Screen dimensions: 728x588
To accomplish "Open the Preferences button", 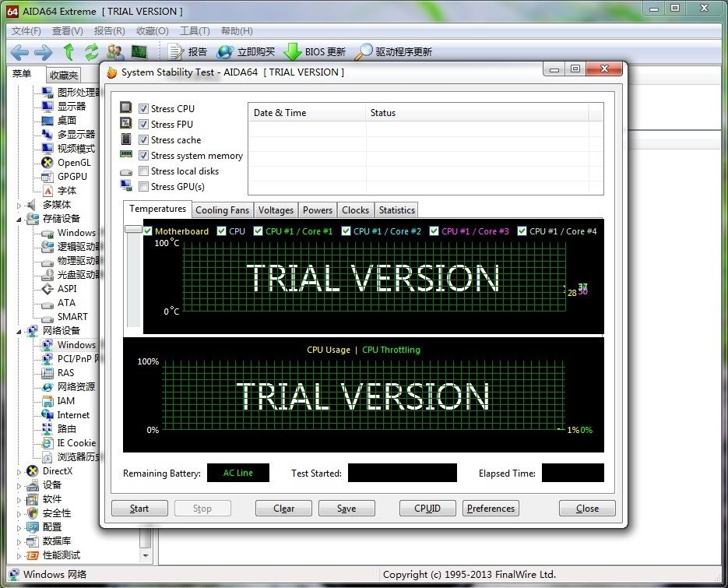I will 491,509.
